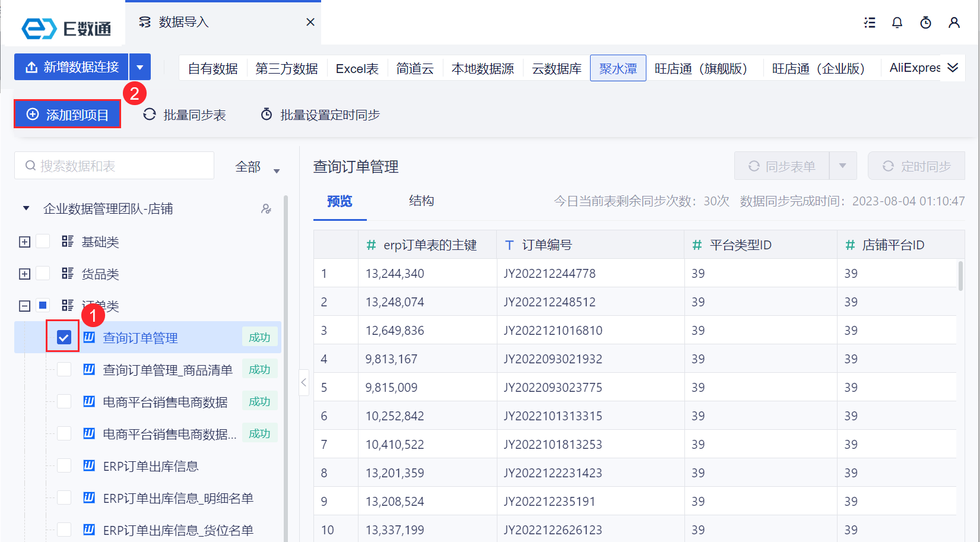Image resolution: width=980 pixels, height=542 pixels.
Task: Check the ERP订单出库信息 checkbox
Action: click(64, 466)
